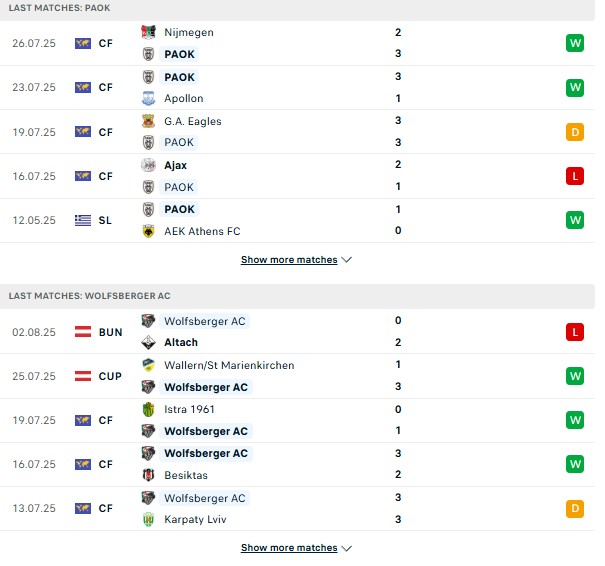Click the Apollon team logo
This screenshot has width=605, height=566.
[148, 98]
